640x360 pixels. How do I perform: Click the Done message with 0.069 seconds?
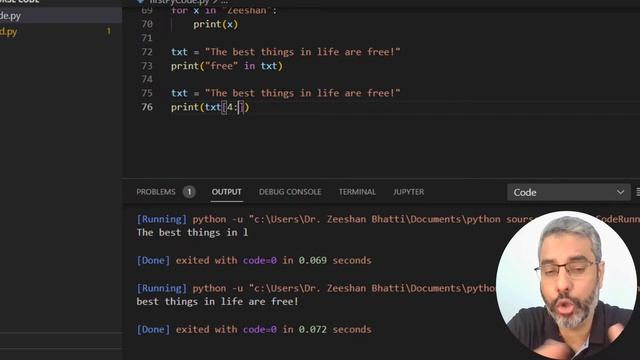(x=254, y=260)
